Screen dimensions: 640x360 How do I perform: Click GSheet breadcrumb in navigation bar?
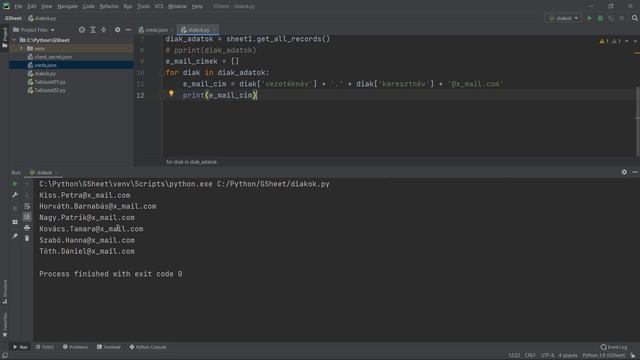click(x=13, y=18)
